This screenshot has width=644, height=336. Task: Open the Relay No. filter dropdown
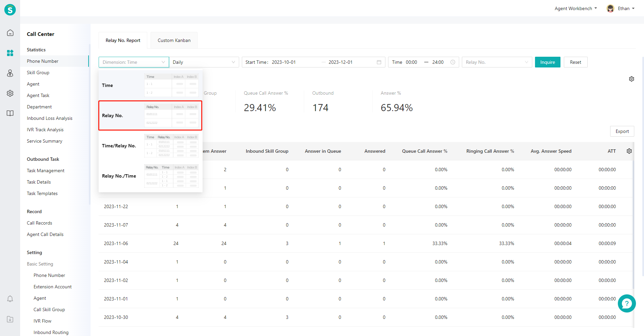tap(497, 62)
